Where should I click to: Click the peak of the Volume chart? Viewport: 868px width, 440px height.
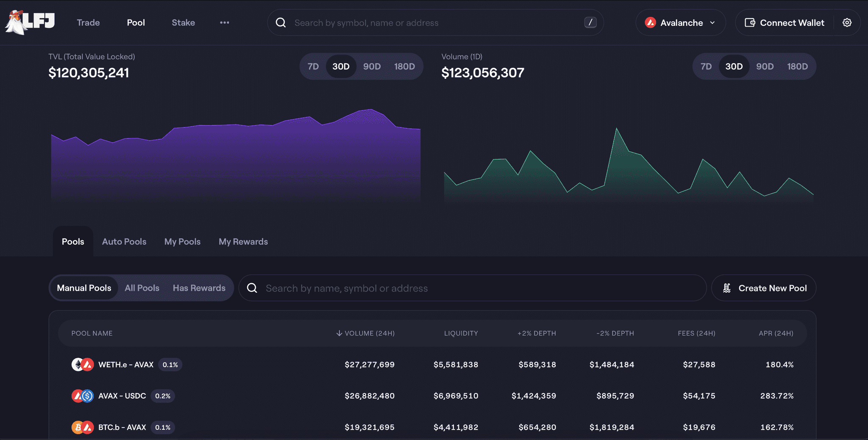pos(616,129)
